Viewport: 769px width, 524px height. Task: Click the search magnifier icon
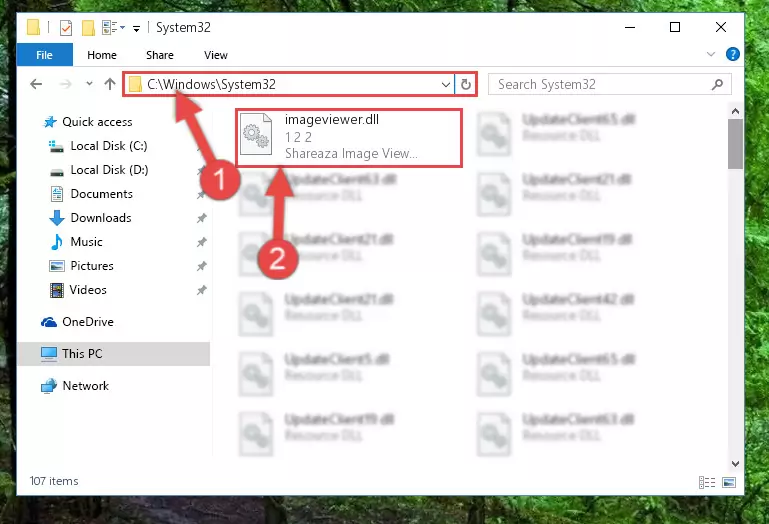tap(718, 84)
